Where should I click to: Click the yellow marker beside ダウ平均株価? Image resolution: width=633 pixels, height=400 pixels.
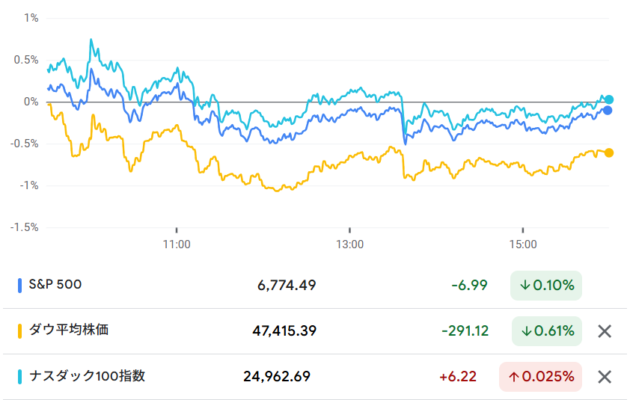click(21, 331)
